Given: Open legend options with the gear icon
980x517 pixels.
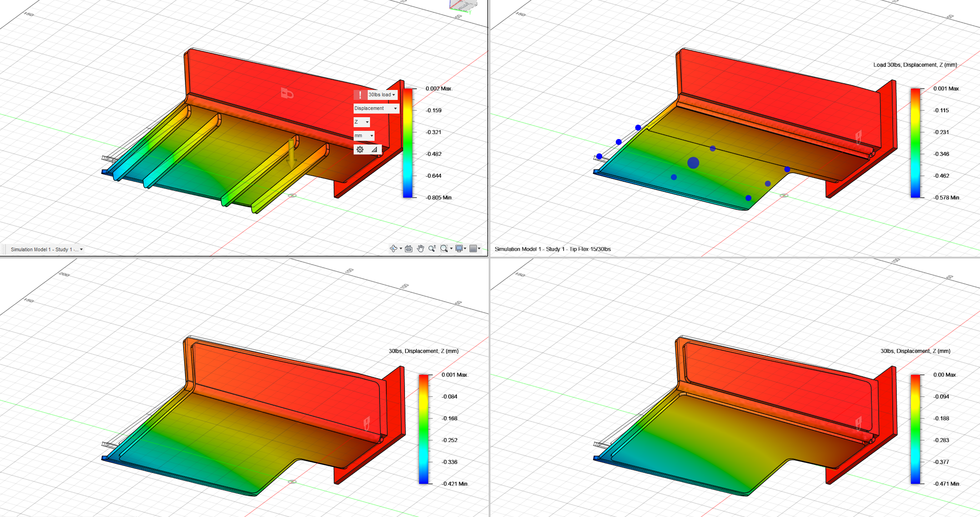Looking at the screenshot, I should pyautogui.click(x=360, y=149).
